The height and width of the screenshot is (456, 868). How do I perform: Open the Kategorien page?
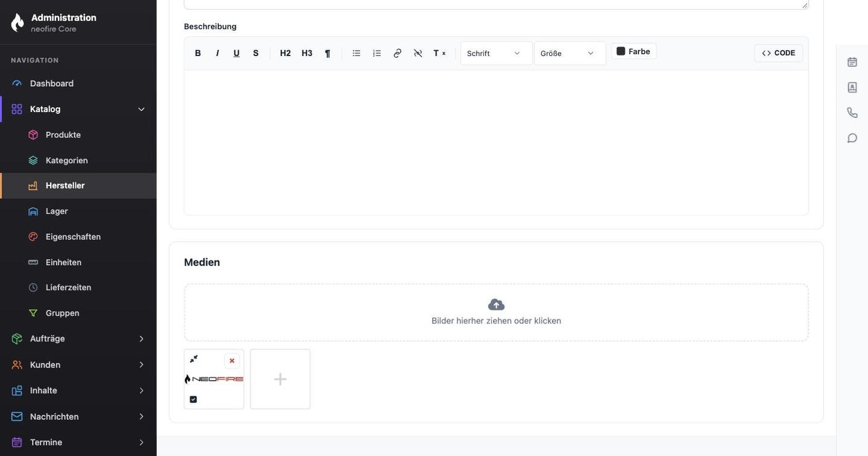click(x=78, y=160)
